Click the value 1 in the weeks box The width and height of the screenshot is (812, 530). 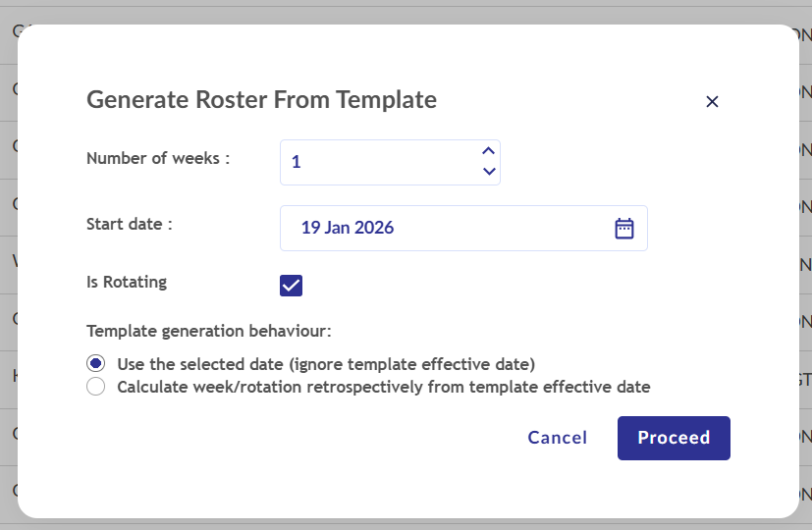coord(297,162)
